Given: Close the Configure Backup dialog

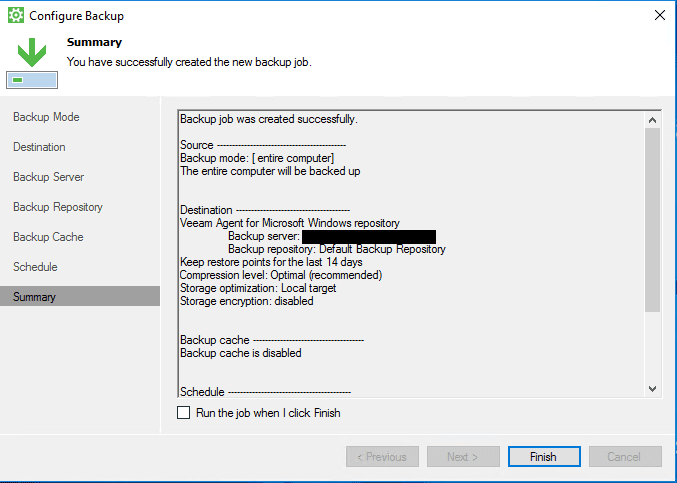Looking at the screenshot, I should tap(659, 15).
